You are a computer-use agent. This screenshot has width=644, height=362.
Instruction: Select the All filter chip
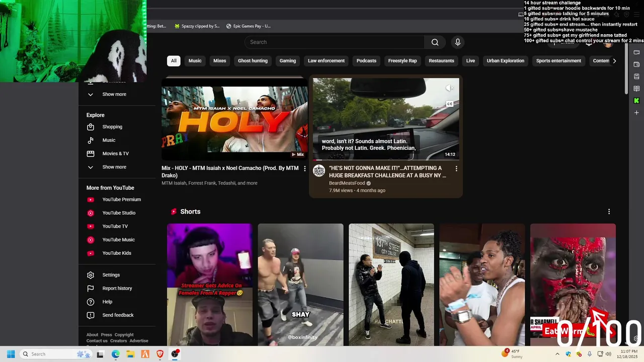[174, 61]
